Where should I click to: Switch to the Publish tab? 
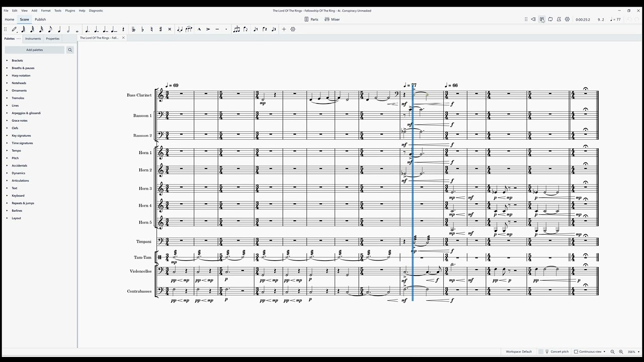coord(40,20)
